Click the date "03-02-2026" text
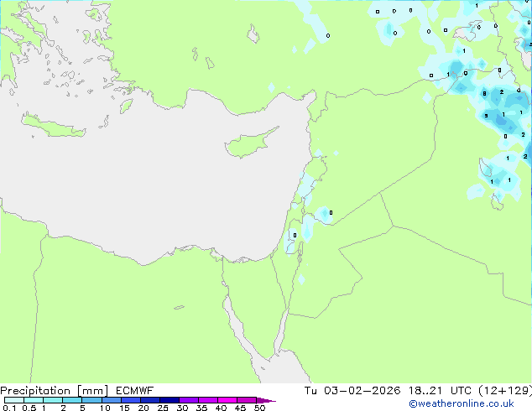This screenshot has width=532, height=411. coord(362,391)
